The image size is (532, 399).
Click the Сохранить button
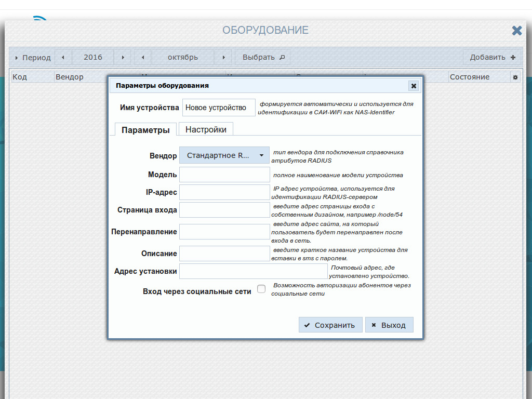[x=330, y=324]
